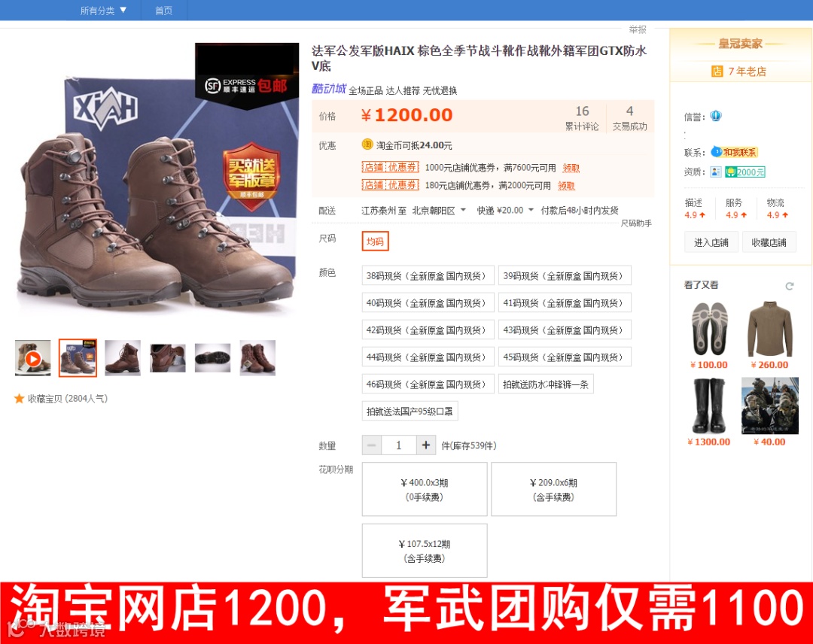Open the 所有分类 category dropdown
The height and width of the screenshot is (644, 813).
tap(102, 11)
